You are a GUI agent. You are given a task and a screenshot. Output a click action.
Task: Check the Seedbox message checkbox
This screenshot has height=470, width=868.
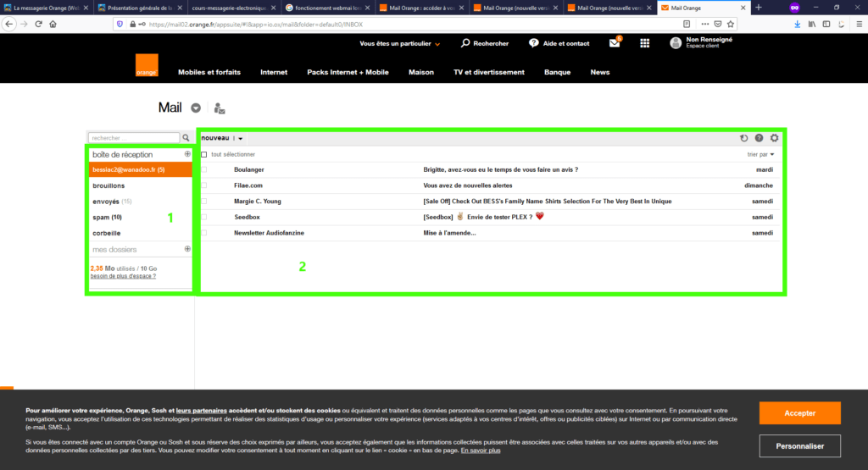pyautogui.click(x=204, y=217)
